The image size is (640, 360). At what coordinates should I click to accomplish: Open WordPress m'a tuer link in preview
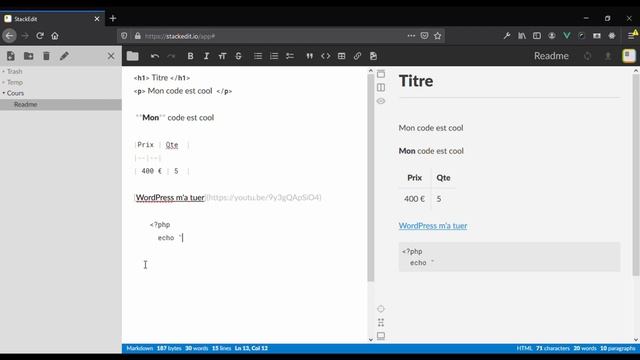point(433,226)
